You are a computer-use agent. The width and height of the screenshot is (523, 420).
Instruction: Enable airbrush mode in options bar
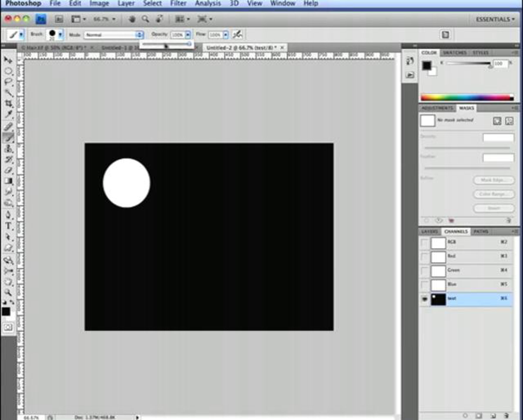coord(237,34)
